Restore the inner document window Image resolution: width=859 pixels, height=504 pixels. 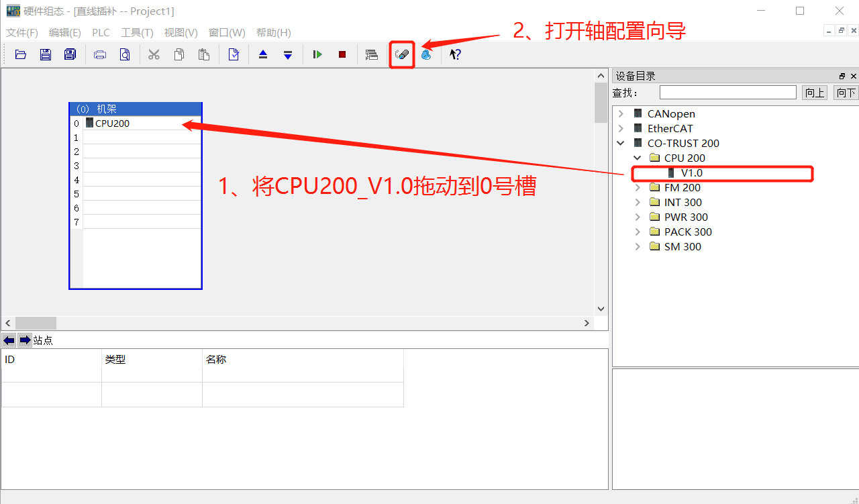[841, 31]
